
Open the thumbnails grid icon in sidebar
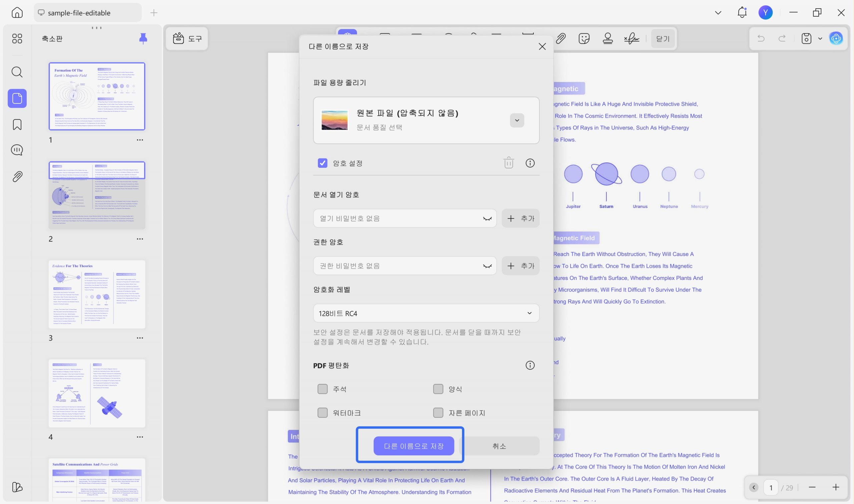(x=17, y=38)
